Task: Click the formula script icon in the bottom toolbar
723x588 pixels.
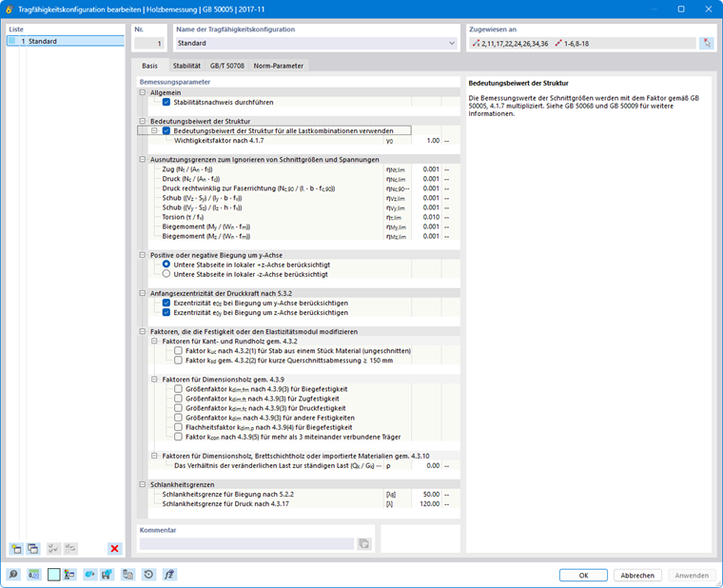Action: click(169, 574)
